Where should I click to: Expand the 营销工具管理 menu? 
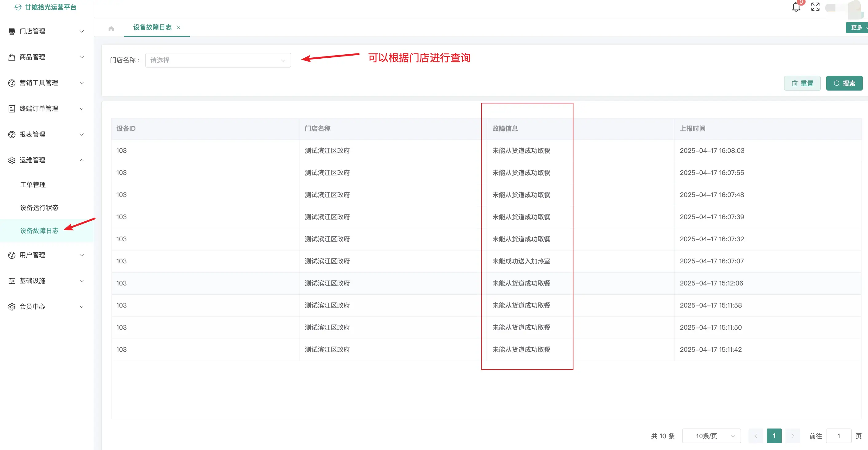(x=81, y=83)
